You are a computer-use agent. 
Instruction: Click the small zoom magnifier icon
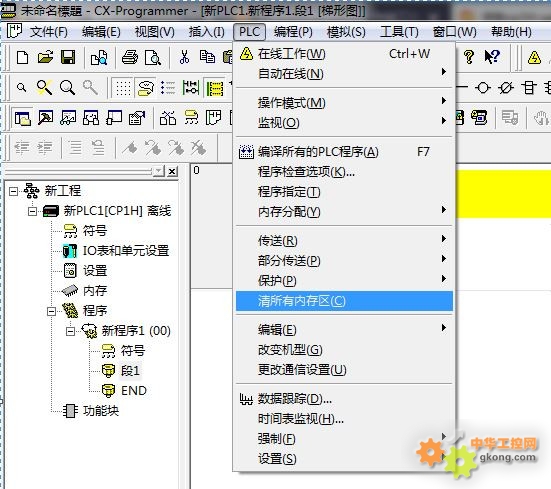coord(22,87)
